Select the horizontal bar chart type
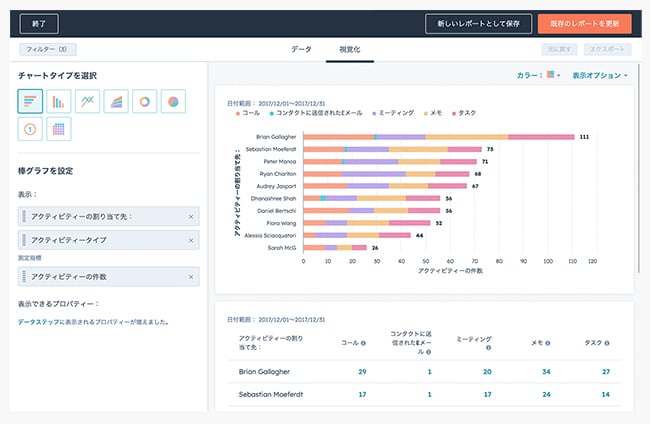The image size is (650, 424). [30, 101]
